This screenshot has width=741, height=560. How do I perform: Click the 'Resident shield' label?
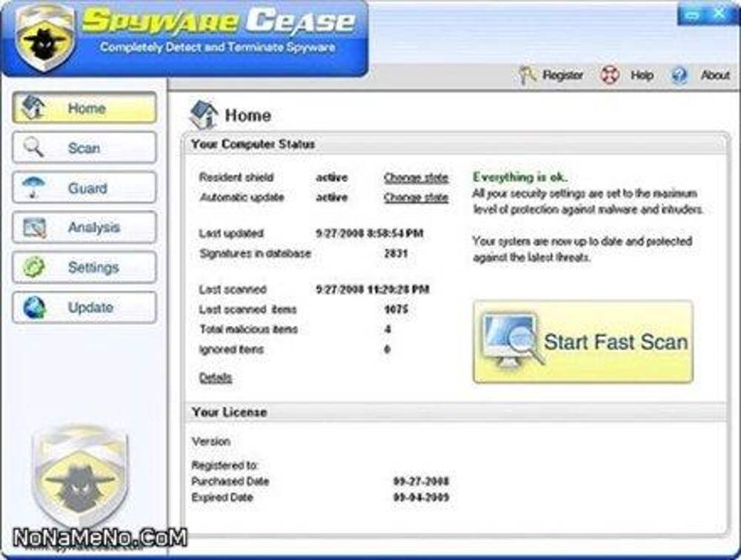[236, 178]
